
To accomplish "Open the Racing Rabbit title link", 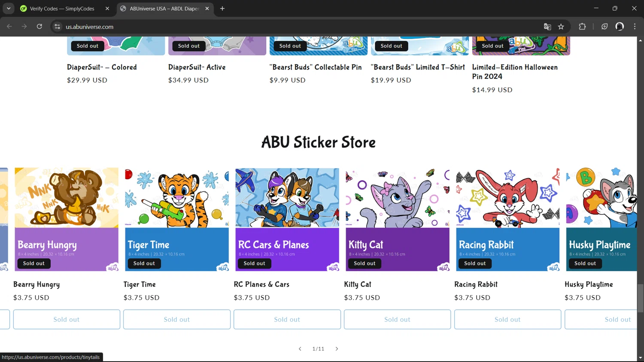I will (x=476, y=284).
